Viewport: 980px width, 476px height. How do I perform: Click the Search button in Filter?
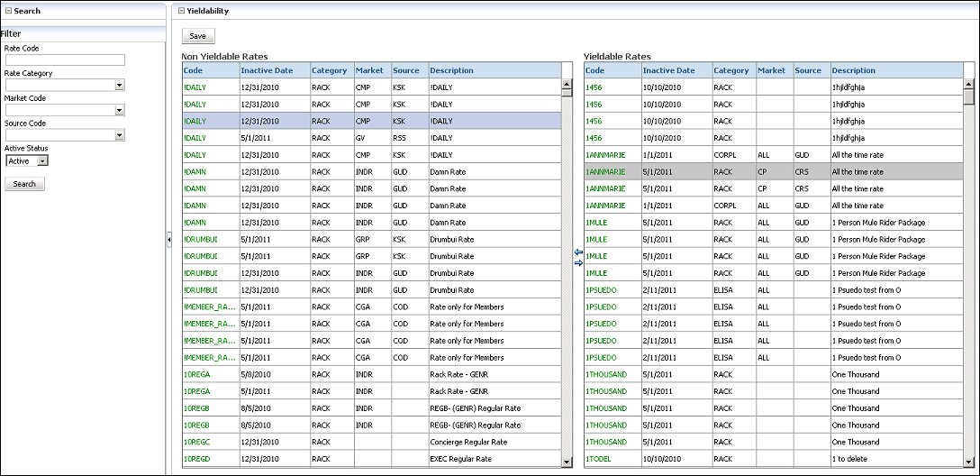pyautogui.click(x=24, y=184)
